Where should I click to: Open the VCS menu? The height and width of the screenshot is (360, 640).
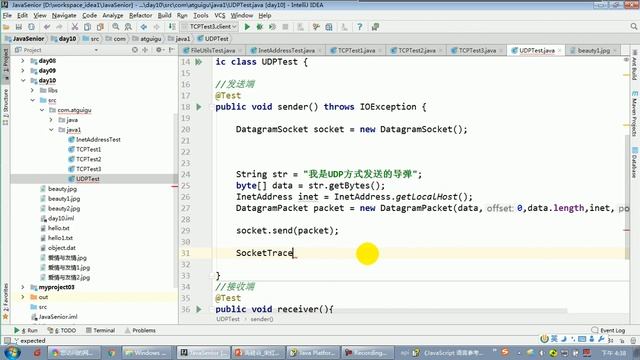click(220, 16)
